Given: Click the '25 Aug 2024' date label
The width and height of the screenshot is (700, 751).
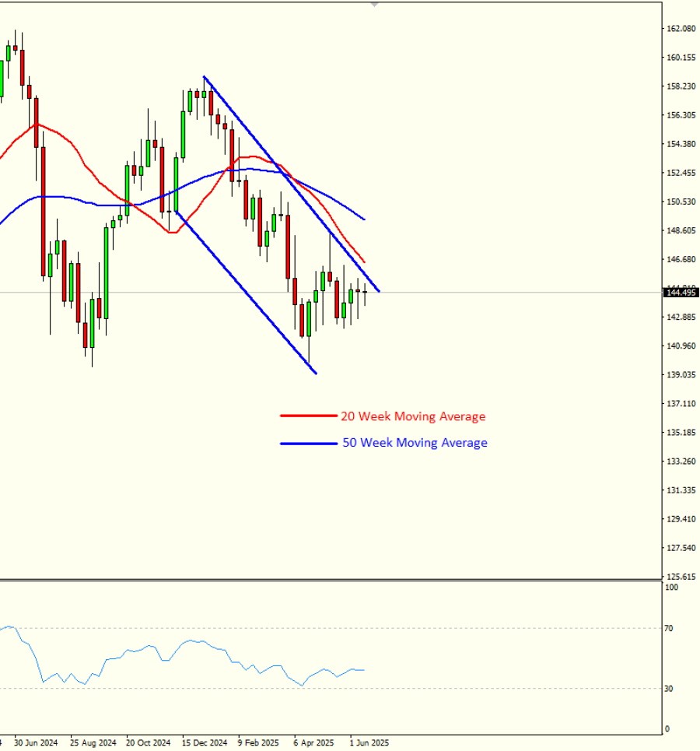Looking at the screenshot, I should pyautogui.click(x=93, y=742).
